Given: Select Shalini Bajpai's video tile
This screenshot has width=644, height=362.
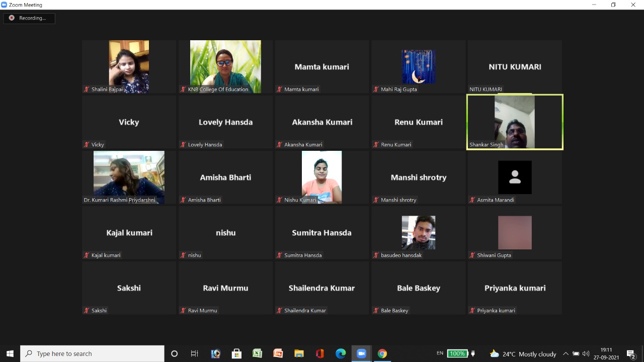Looking at the screenshot, I should coord(129,66).
